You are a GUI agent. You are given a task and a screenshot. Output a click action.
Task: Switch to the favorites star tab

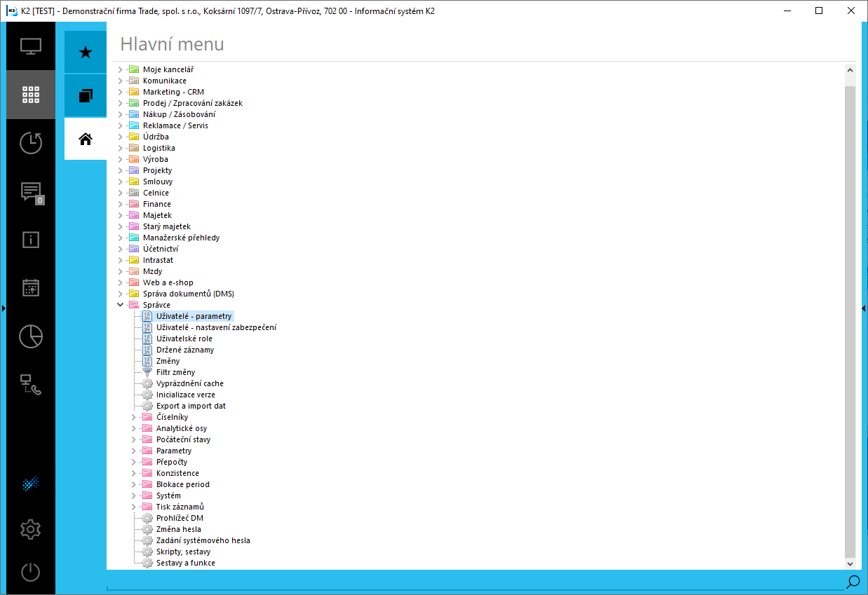[86, 52]
